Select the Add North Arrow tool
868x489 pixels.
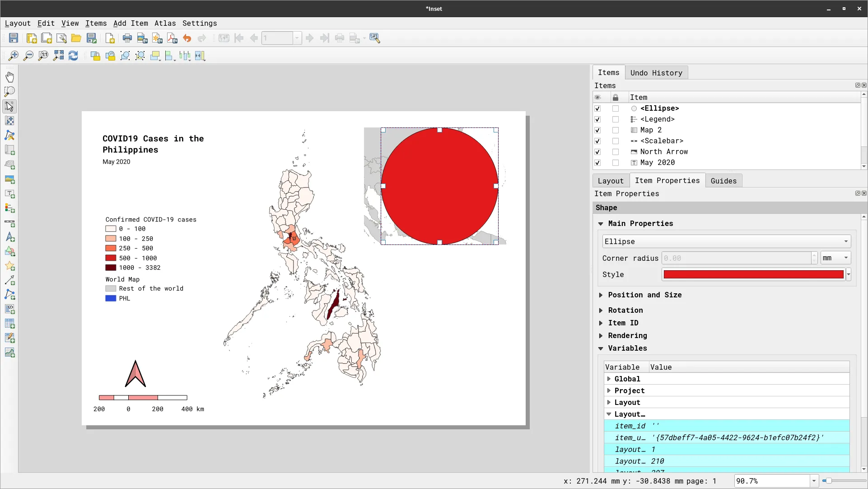click(x=9, y=237)
